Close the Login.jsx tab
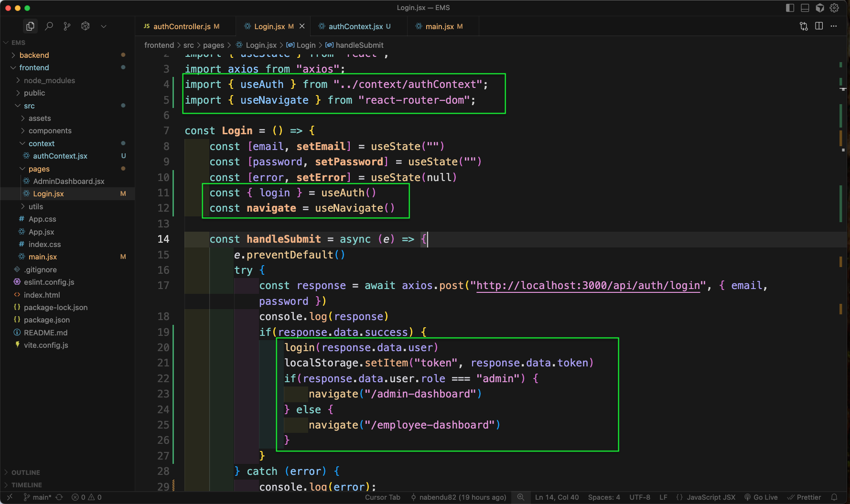This screenshot has width=850, height=504. tap(302, 26)
